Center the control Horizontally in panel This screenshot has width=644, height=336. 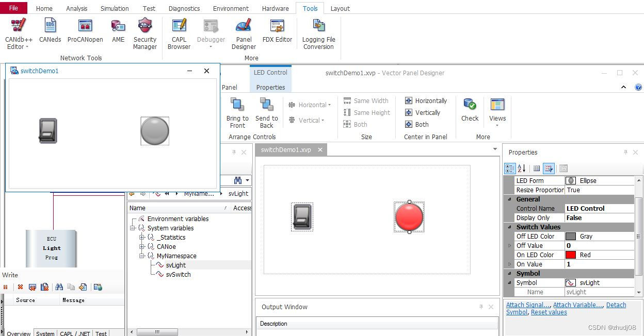[426, 100]
